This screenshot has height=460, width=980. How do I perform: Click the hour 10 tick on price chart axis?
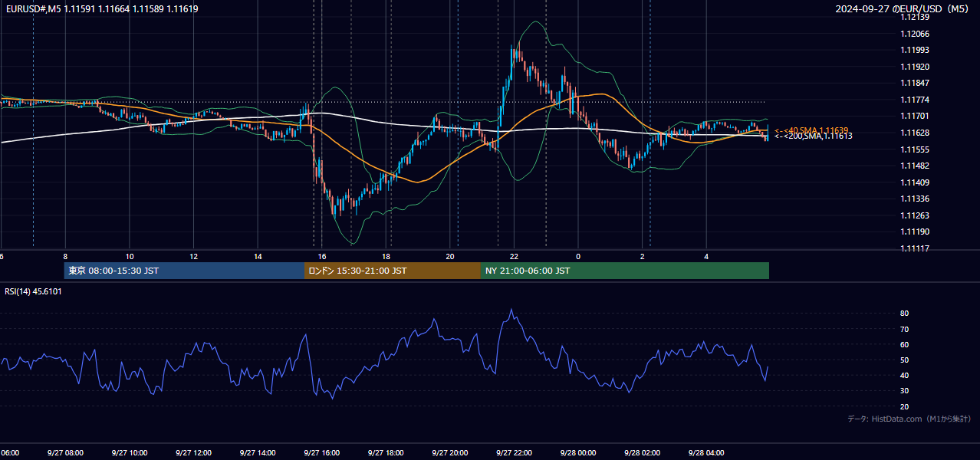(x=130, y=256)
